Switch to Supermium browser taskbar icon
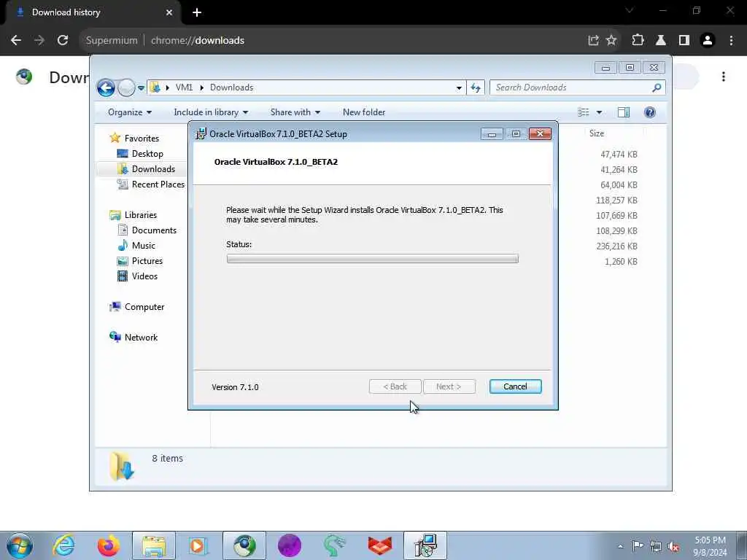Viewport: 747px width, 560px height. click(244, 545)
